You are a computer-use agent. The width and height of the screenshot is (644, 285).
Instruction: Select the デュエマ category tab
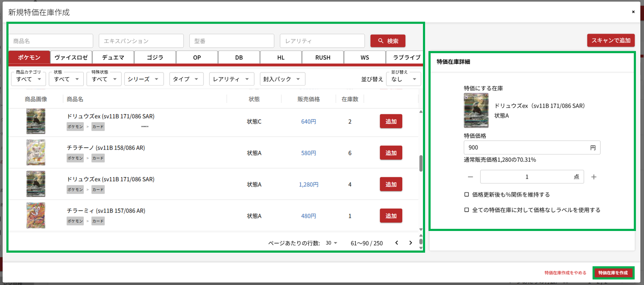coord(113,57)
